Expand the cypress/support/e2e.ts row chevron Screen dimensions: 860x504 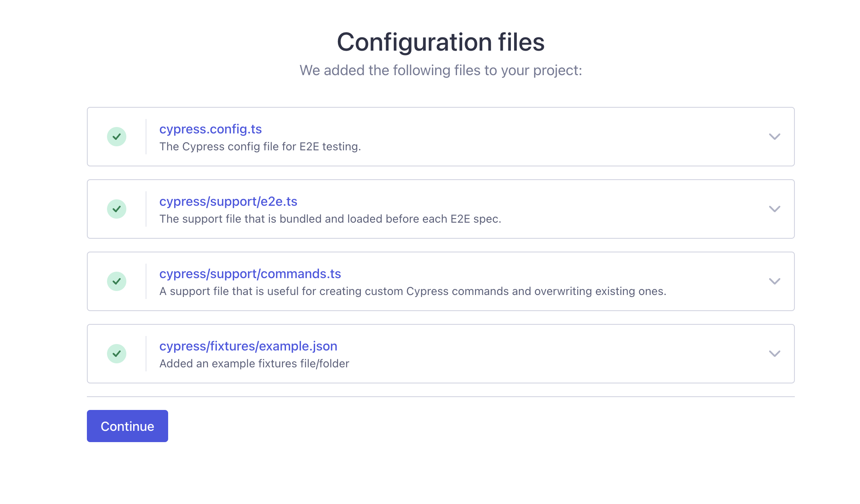[x=774, y=209]
